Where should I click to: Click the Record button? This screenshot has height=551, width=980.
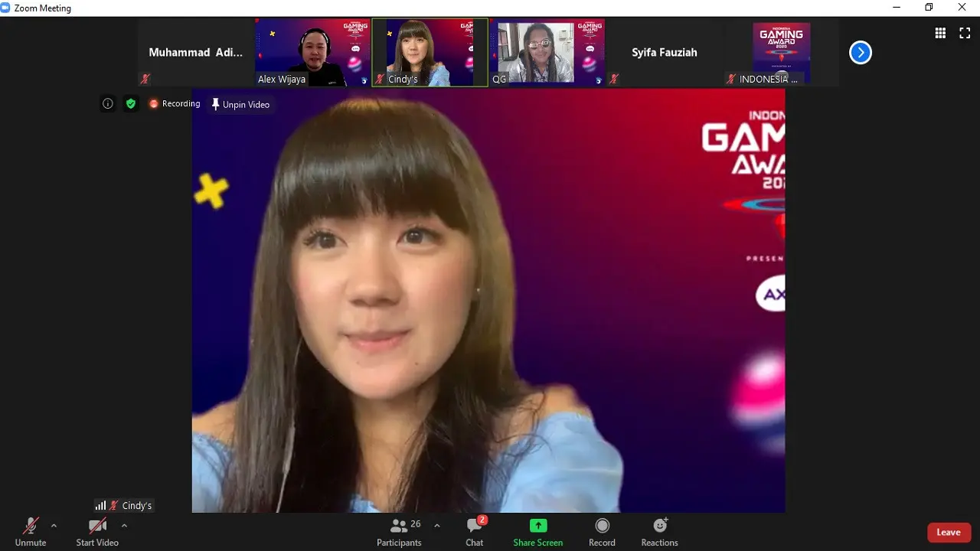click(x=602, y=532)
